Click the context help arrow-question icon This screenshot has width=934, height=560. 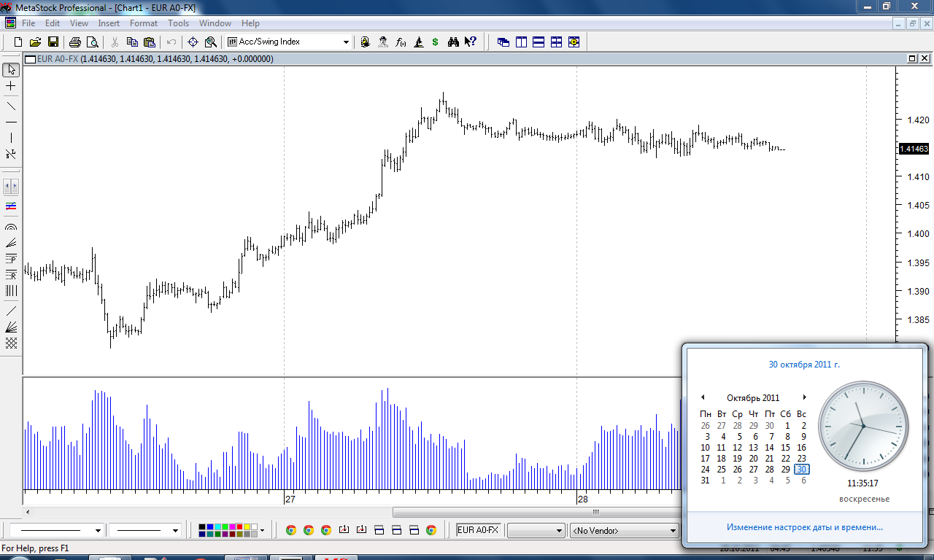(x=471, y=42)
